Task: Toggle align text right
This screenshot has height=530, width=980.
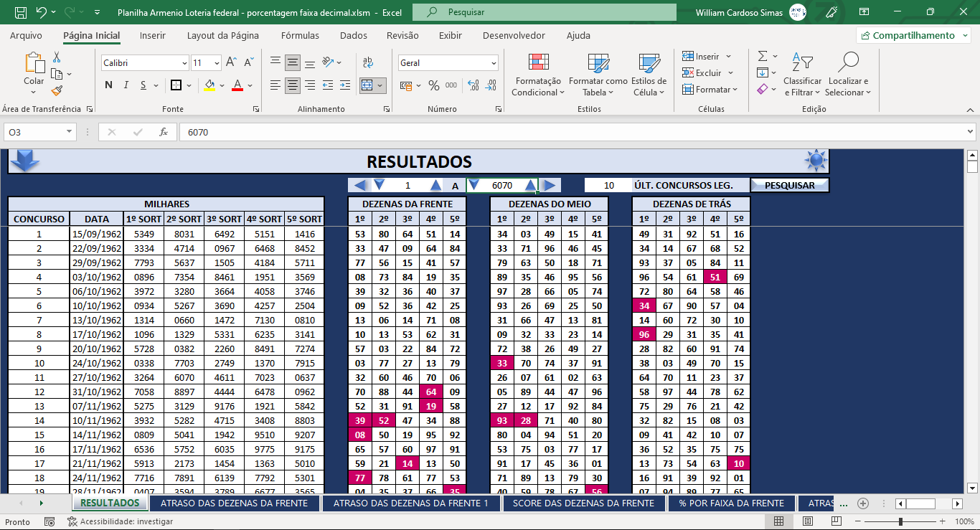Action: (x=310, y=85)
